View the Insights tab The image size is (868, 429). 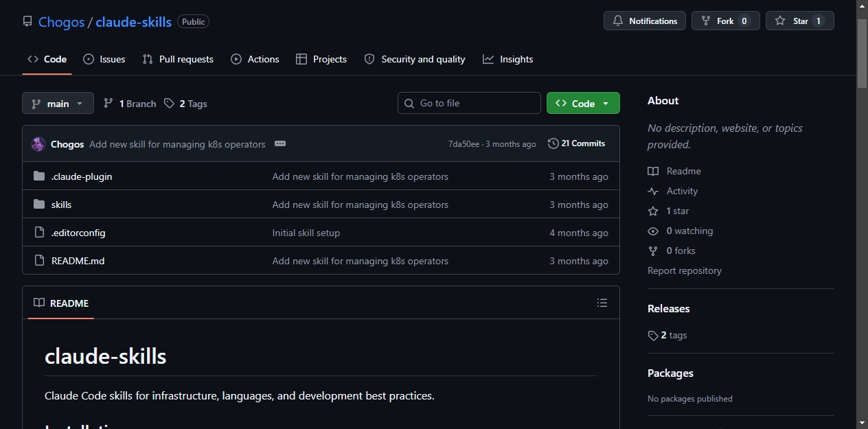(507, 59)
